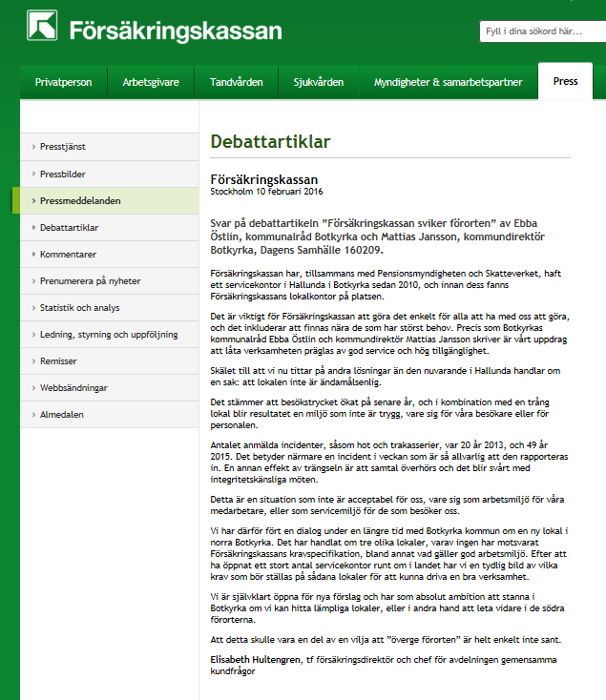Click the arrow beside Remisser
606x700 pixels.
(33, 361)
